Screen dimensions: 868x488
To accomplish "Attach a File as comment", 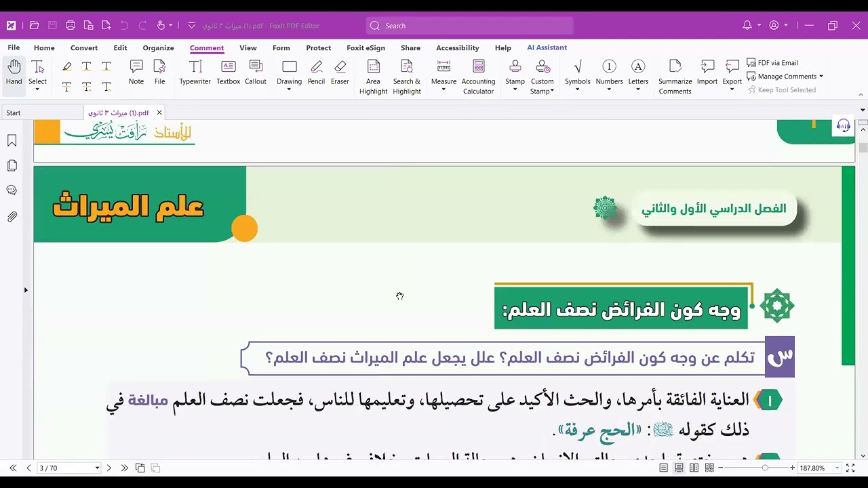I will [159, 73].
